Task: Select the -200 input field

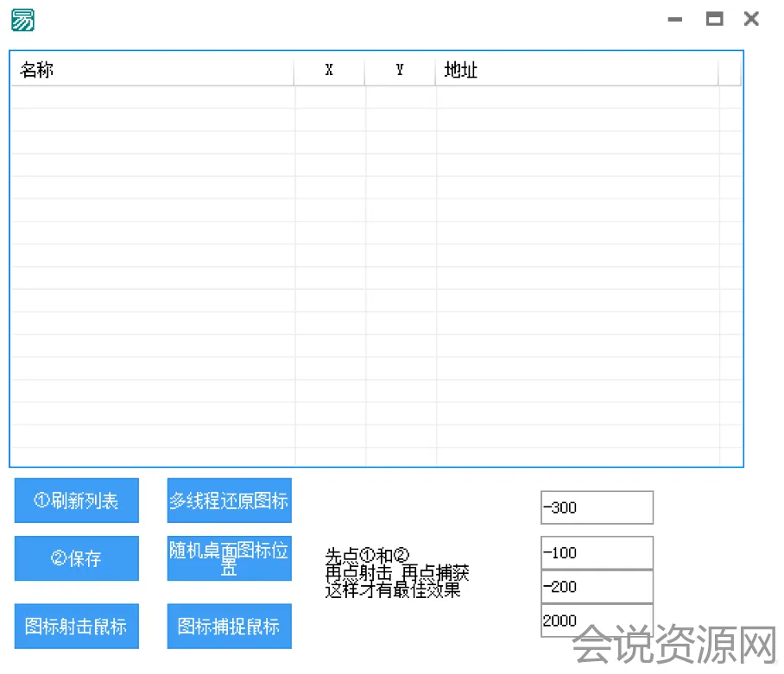Action: coord(597,587)
